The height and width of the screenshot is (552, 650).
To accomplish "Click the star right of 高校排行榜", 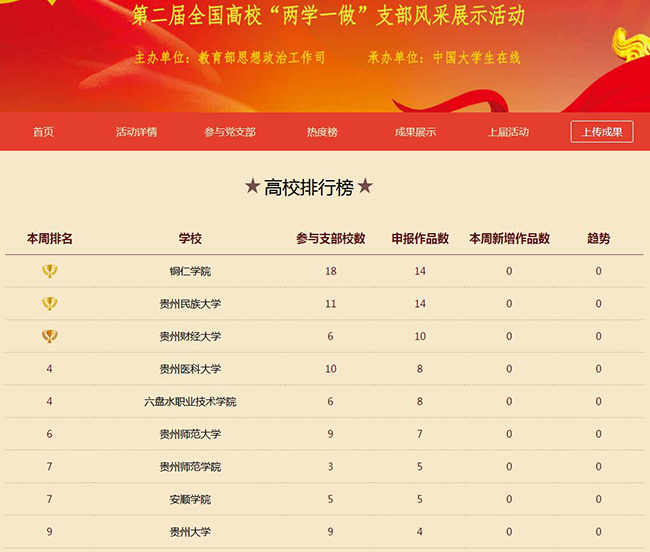I will 366,187.
